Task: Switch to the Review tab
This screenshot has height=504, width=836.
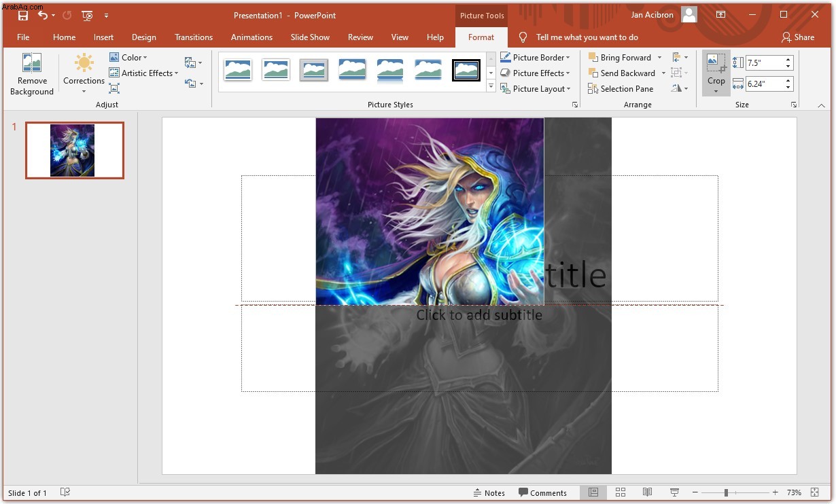Action: [360, 37]
